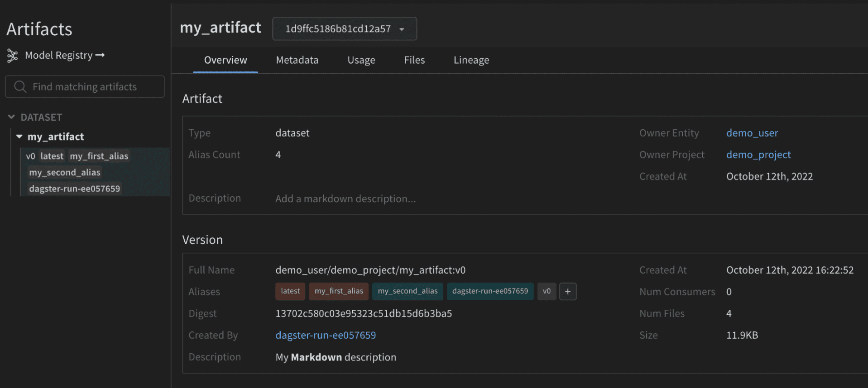Collapse the my_artifact tree node

pyautogui.click(x=19, y=136)
